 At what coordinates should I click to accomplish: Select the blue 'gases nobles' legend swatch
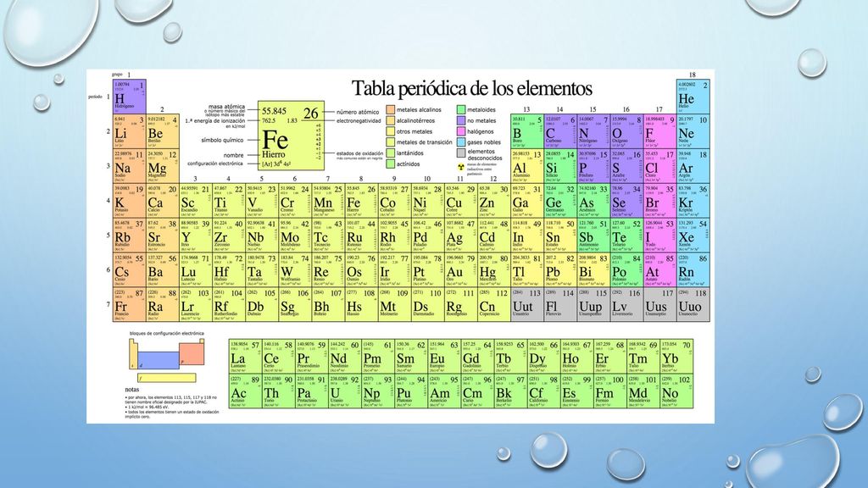coord(461,142)
